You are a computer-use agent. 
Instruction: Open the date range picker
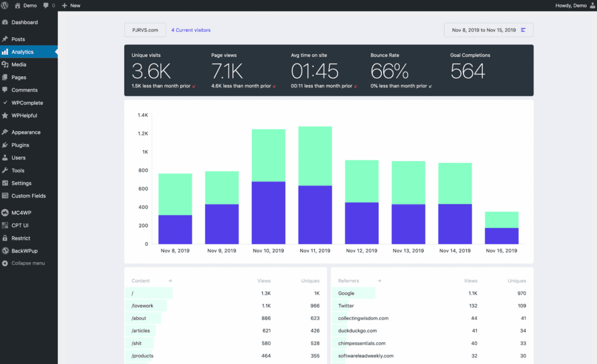pos(489,30)
